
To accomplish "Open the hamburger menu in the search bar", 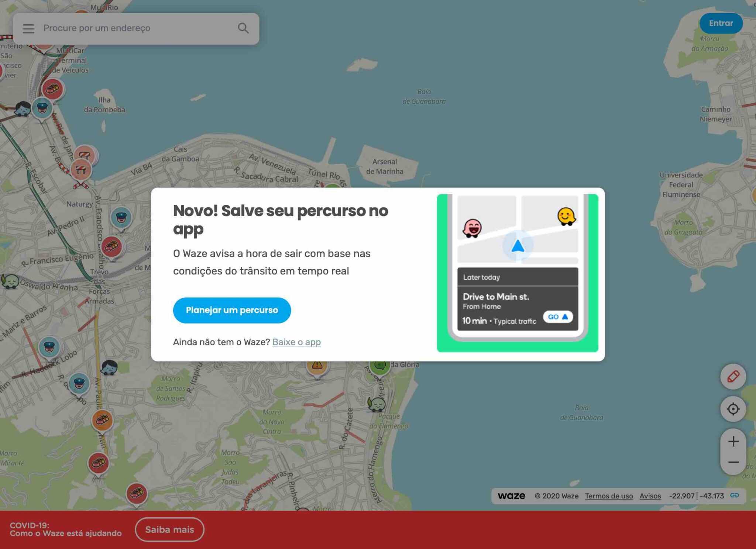I will click(28, 28).
